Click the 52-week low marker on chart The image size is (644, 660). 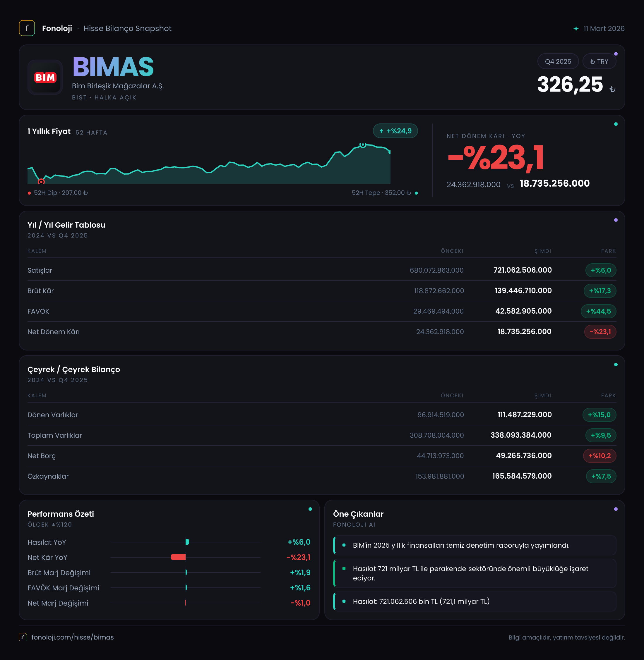pyautogui.click(x=41, y=182)
